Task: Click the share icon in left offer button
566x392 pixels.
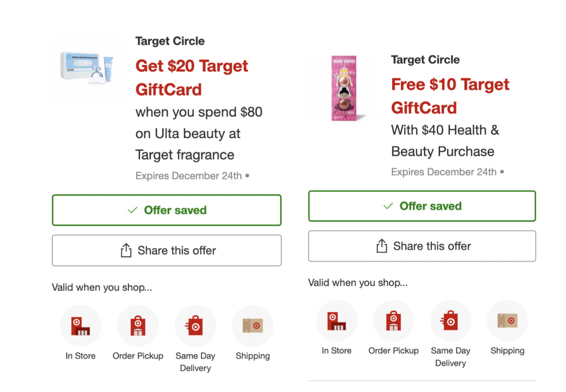Action: point(126,250)
